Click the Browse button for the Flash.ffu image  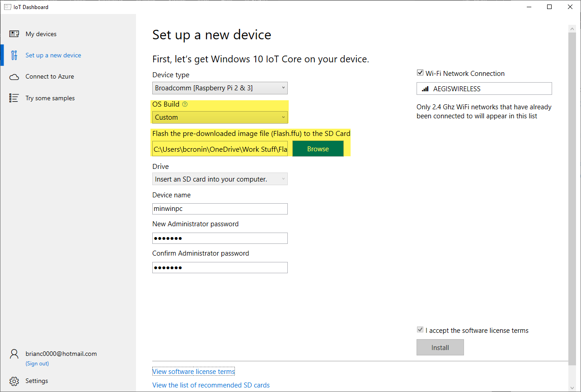318,149
